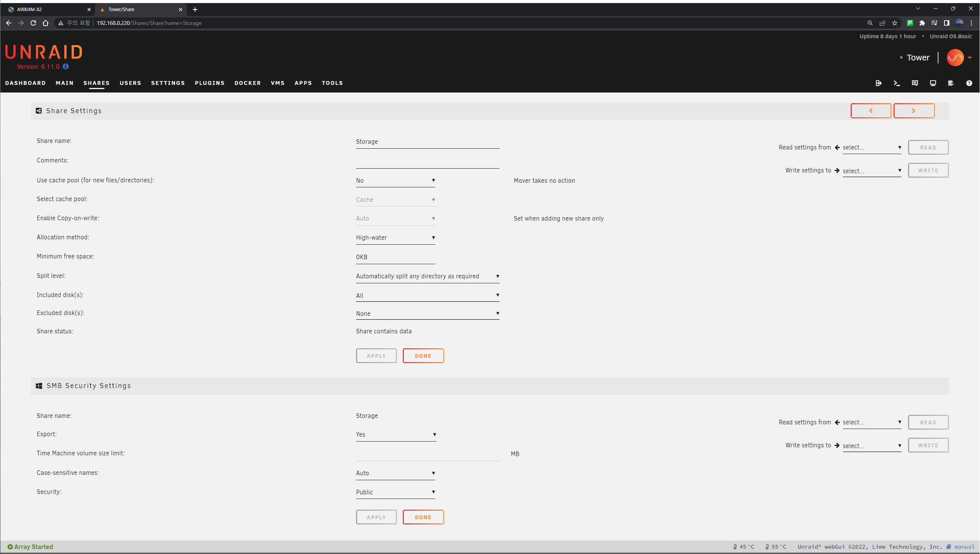Screen dimensions: 980x554
Task: Open the feedback speech bubble icon
Action: [915, 83]
